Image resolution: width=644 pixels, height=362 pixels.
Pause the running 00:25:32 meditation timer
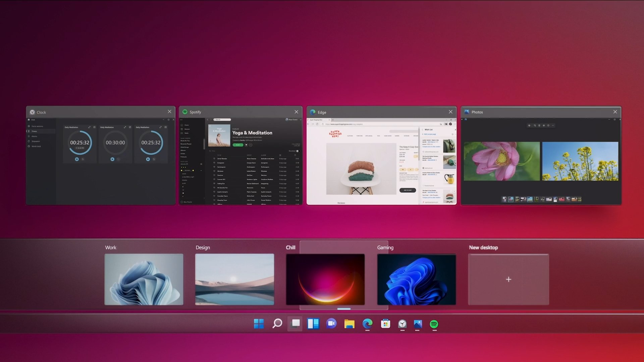[x=77, y=159]
